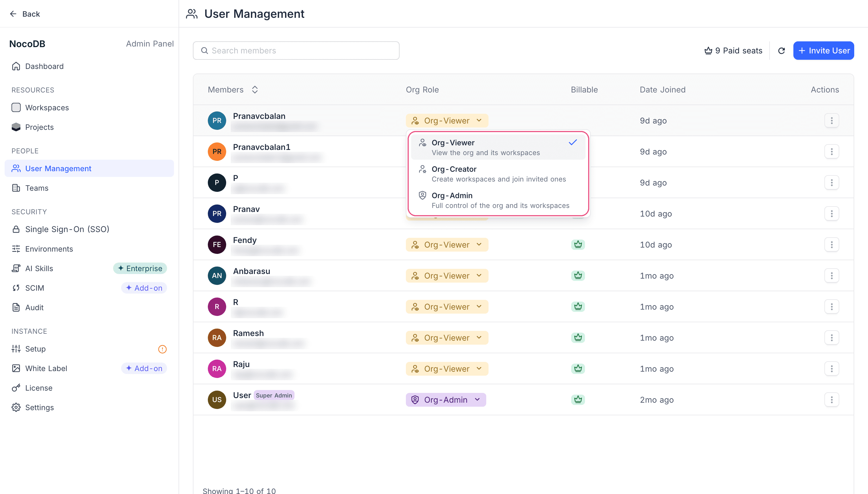
Task: Click the User Management header people icon
Action: pyautogui.click(x=192, y=14)
